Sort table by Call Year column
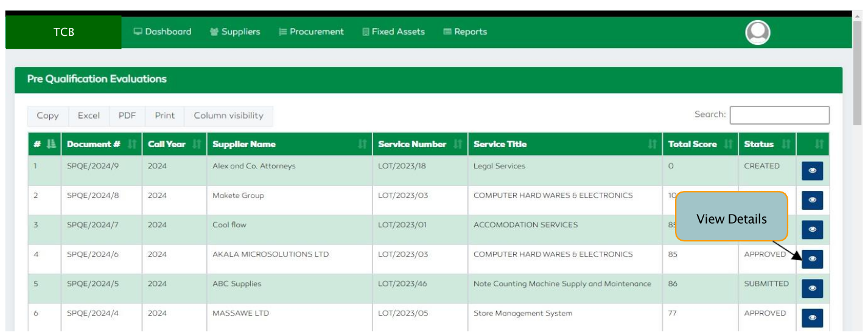868x335 pixels. 174,144
